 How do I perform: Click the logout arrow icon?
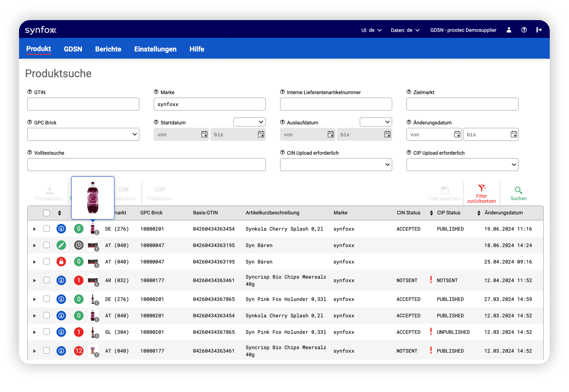539,30
